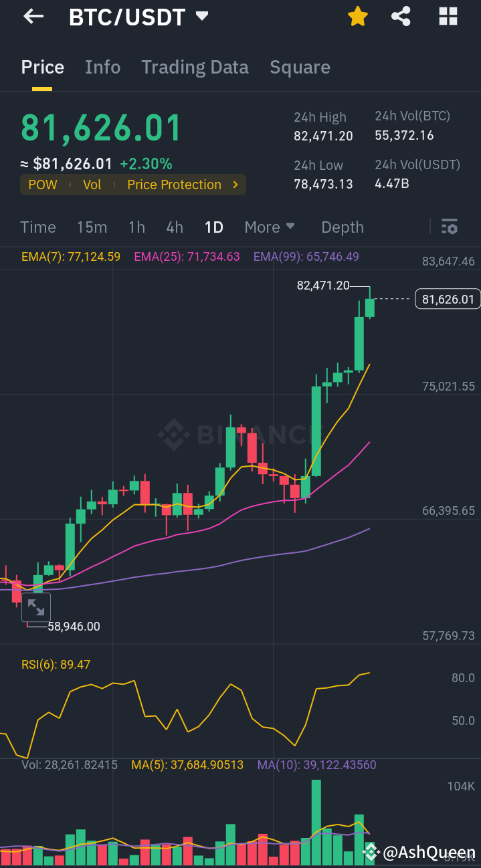Tap the RSI(6) indicator label
Image resolution: width=481 pixels, height=868 pixels.
[x=56, y=664]
